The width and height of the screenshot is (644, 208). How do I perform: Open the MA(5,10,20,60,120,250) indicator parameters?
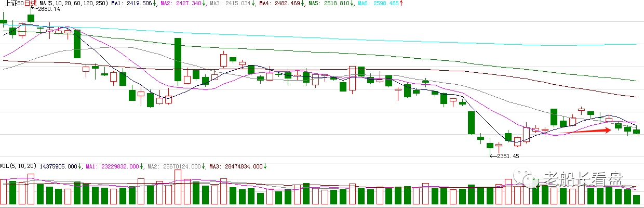[x=73, y=4]
